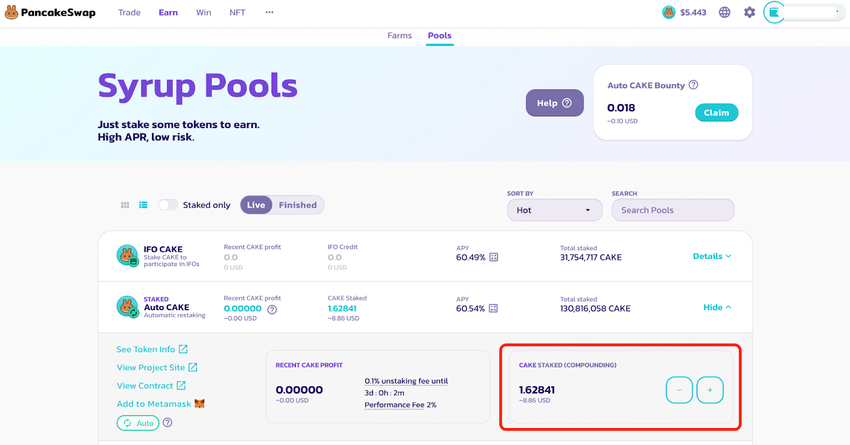Screen dimensions: 850x445
Task: Open the language globe icon
Action: click(x=724, y=13)
